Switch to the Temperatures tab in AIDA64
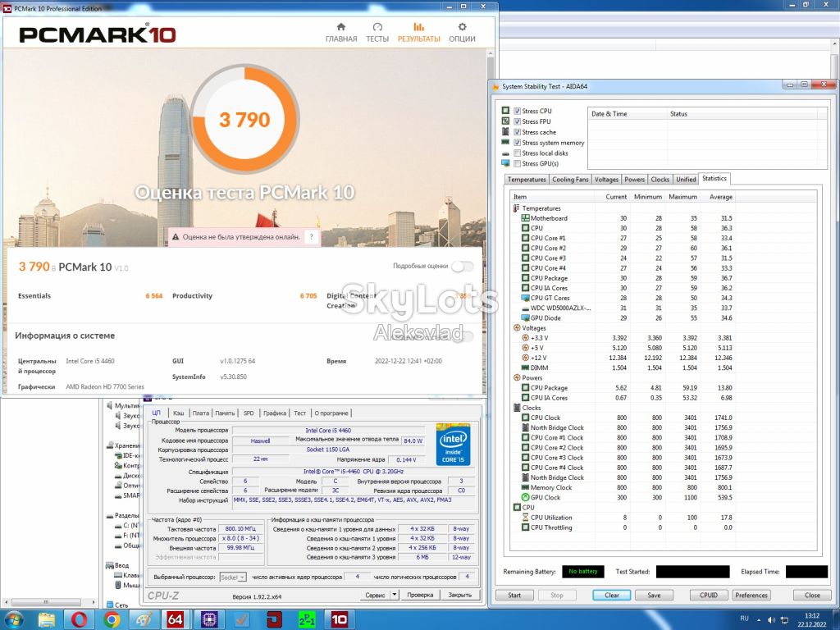Screen dimensions: 840x630 [527, 180]
